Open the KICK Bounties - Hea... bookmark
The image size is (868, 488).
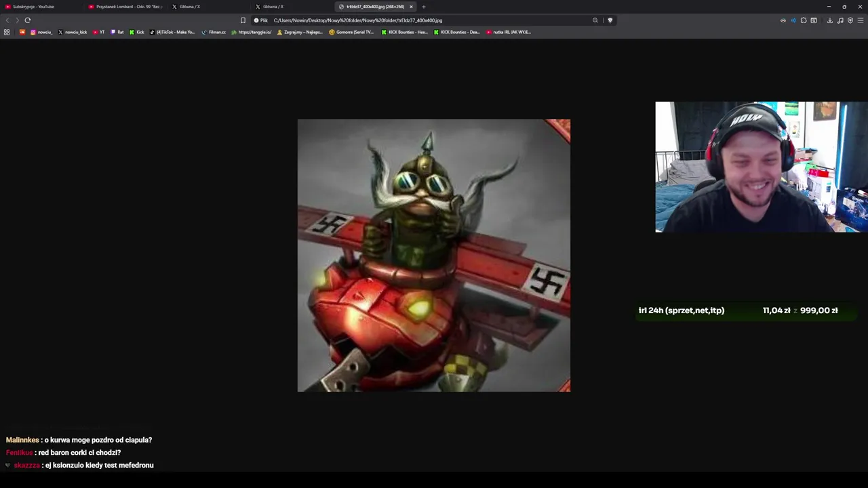pos(405,32)
